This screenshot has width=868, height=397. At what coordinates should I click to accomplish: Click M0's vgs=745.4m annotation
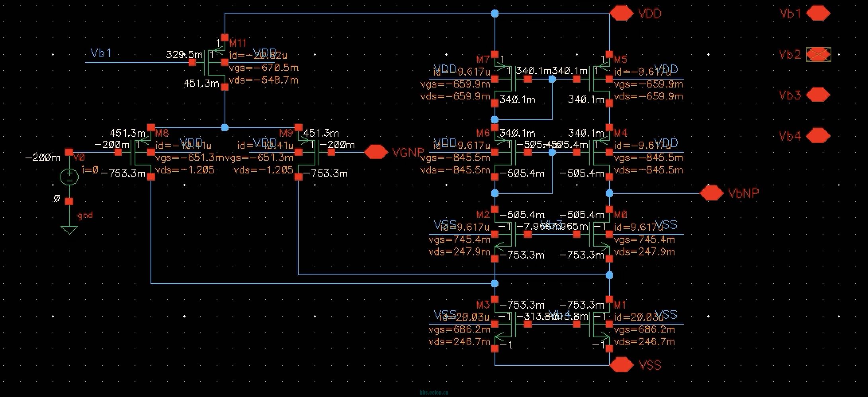click(645, 240)
